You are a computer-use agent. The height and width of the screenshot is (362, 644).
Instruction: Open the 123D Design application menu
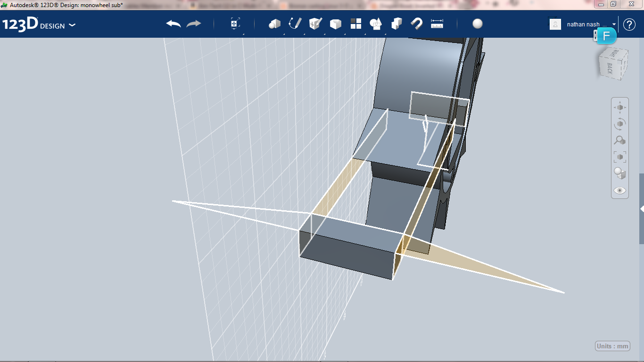pos(39,25)
